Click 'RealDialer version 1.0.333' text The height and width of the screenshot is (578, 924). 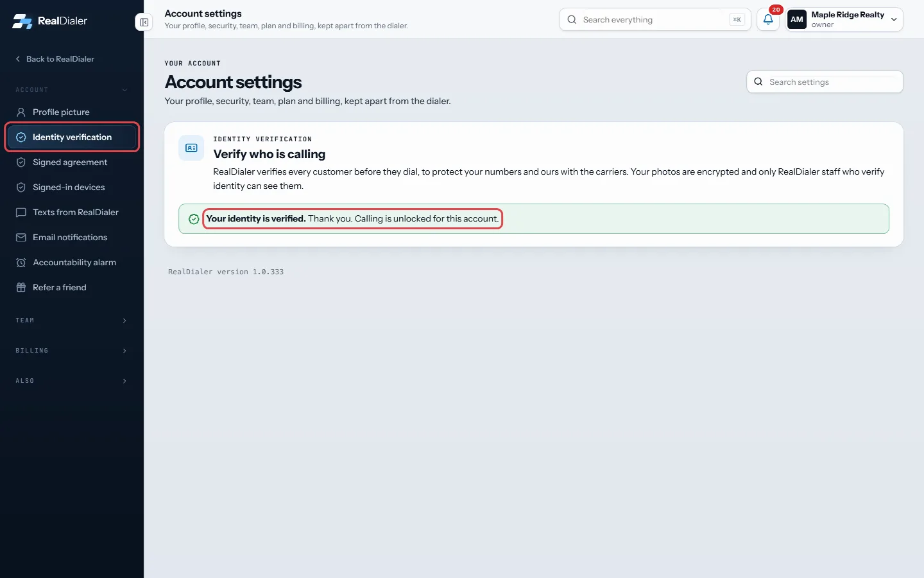226,272
